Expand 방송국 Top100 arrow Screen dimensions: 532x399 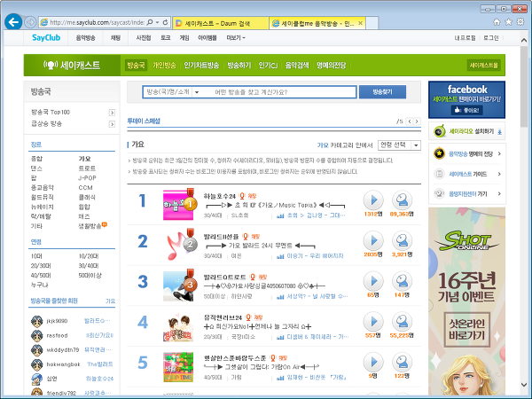(112, 113)
